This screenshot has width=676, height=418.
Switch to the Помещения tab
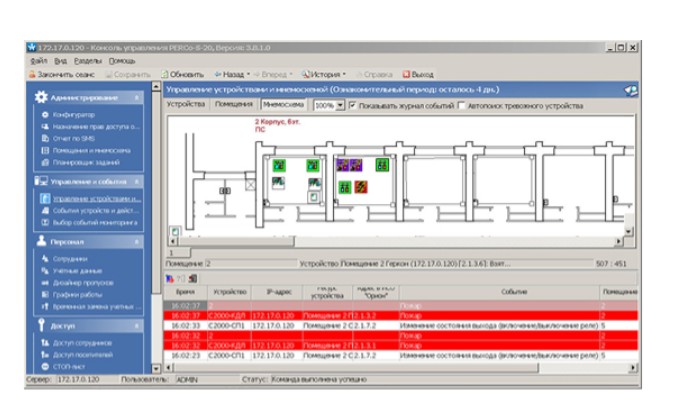[234, 104]
